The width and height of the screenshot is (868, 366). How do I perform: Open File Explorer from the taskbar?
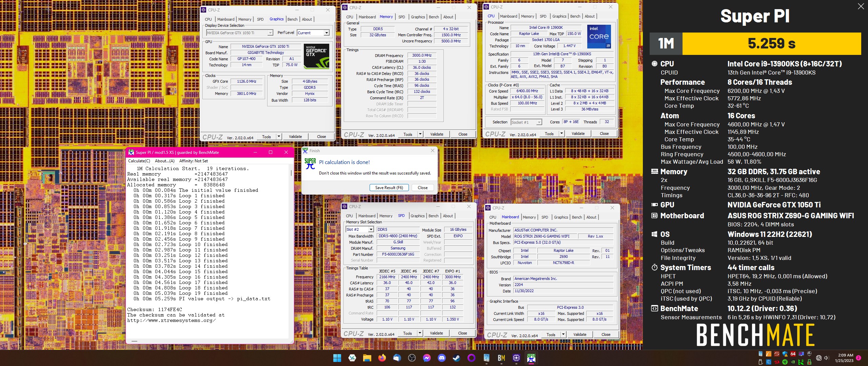(367, 358)
